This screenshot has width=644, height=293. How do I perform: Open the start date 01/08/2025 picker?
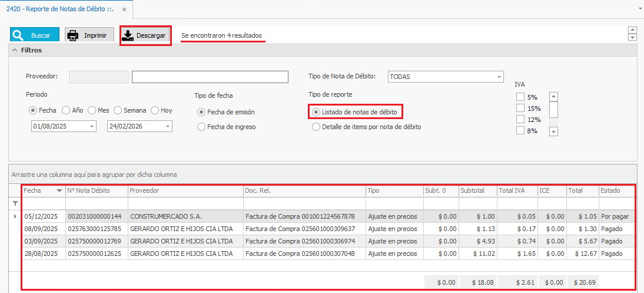pos(92,126)
